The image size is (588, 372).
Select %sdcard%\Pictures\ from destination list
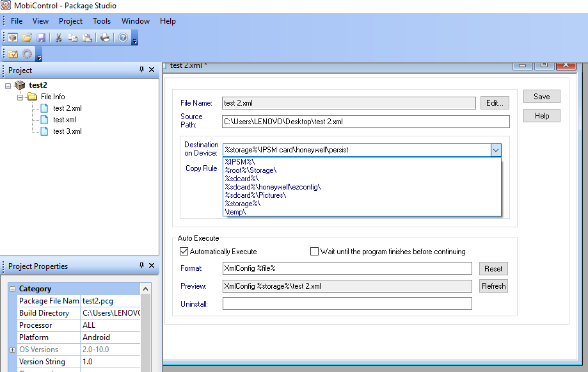coord(256,195)
